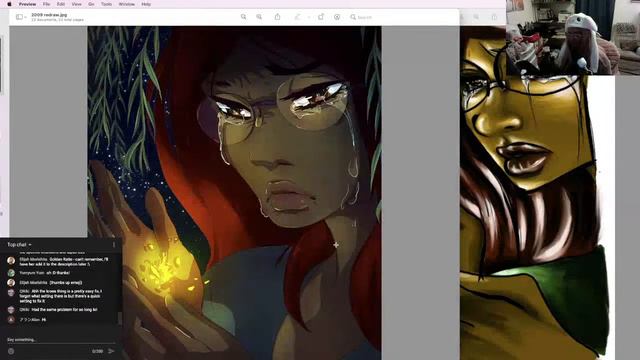Screen dimensions: 640x360
Task: Rotate the image with the rotate icon
Action: coord(321,17)
